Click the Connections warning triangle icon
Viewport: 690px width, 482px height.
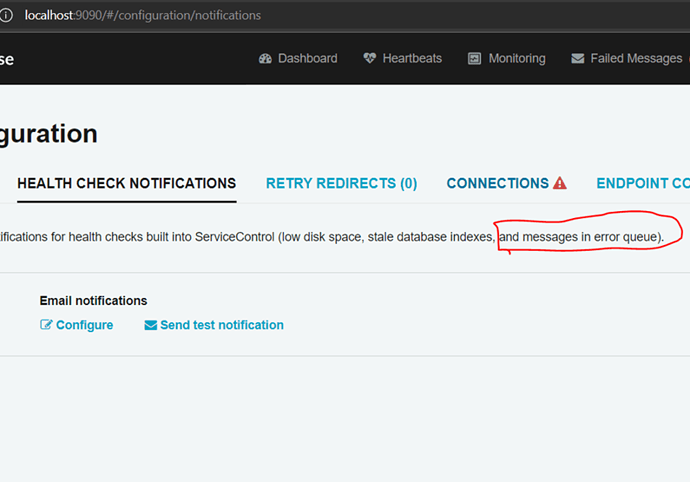(x=560, y=183)
